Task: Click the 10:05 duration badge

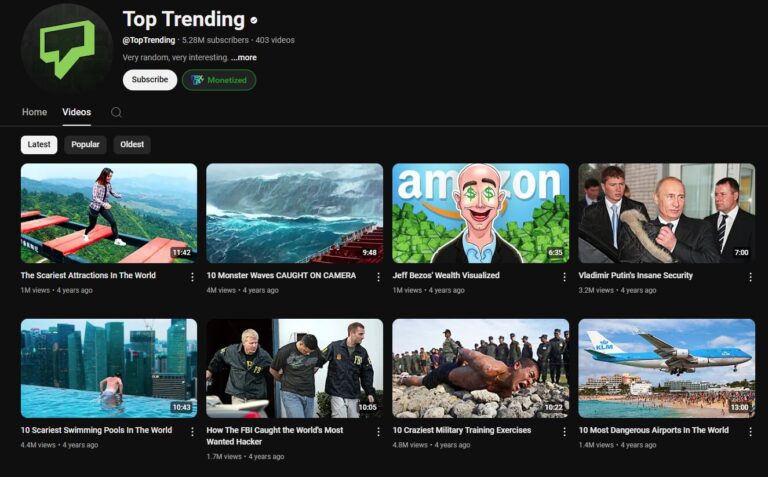Action: point(367,407)
